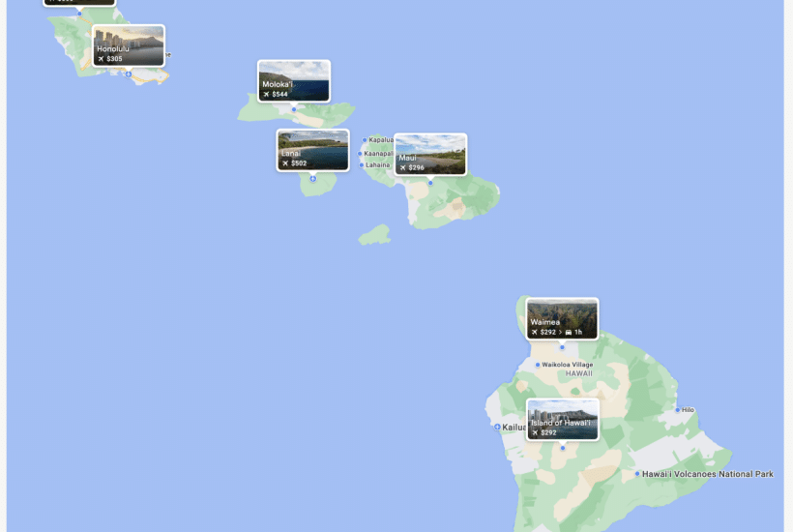793x532 pixels.
Task: Click the Waikoloa Village label text
Action: 568,365
